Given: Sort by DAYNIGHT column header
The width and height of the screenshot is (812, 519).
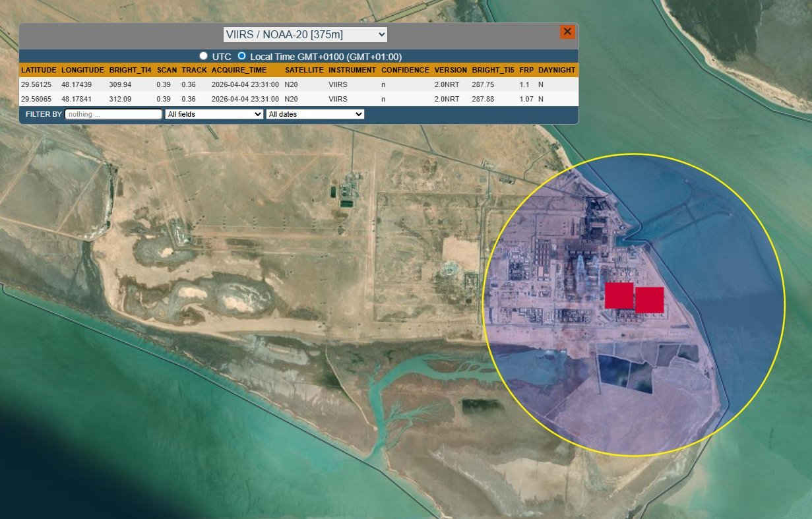Looking at the screenshot, I should click(557, 70).
